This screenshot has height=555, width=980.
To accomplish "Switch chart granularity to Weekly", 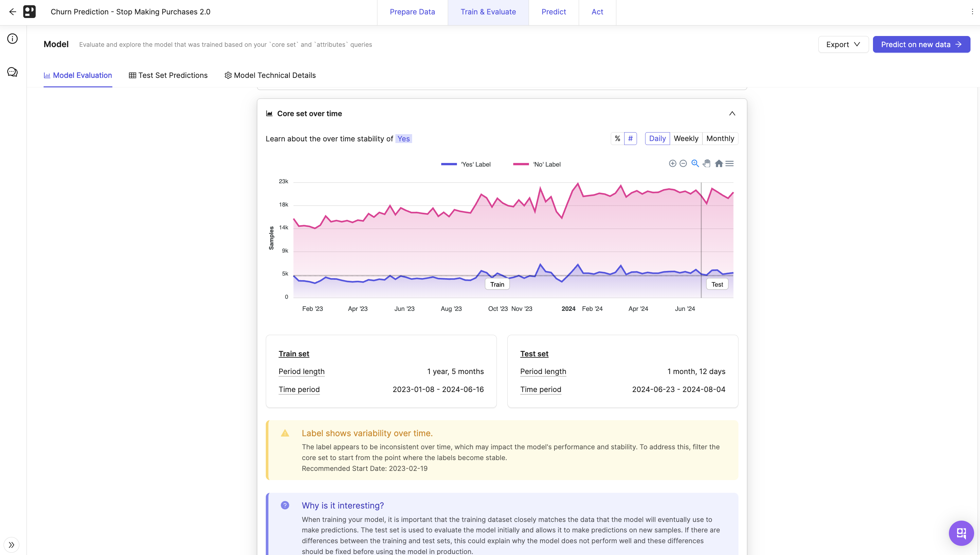I will (x=686, y=138).
